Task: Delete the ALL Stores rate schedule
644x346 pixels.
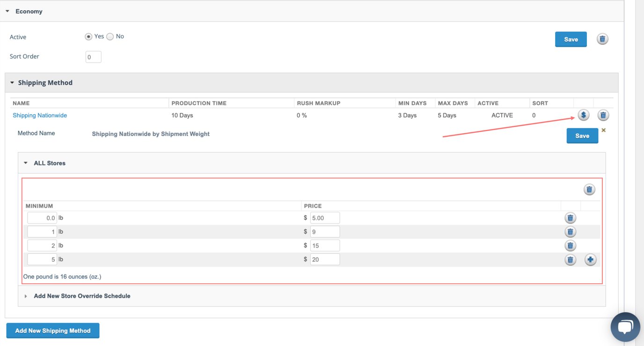Action: (x=589, y=189)
